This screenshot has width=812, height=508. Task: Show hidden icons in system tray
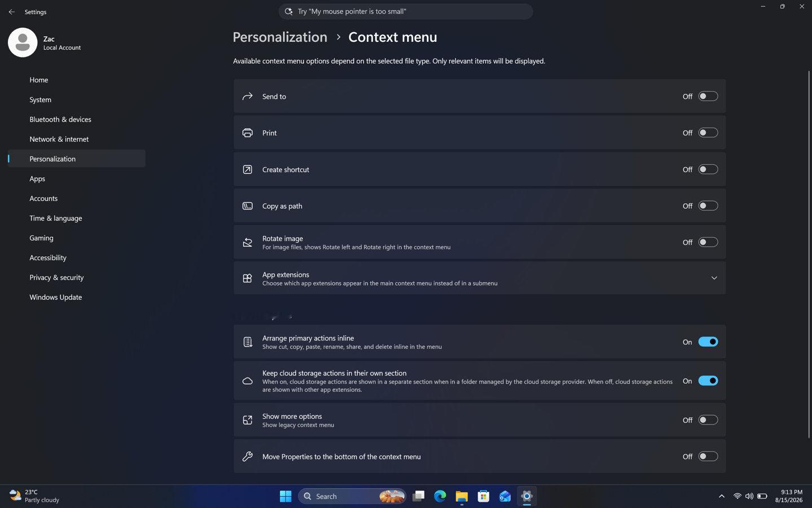pos(721,496)
